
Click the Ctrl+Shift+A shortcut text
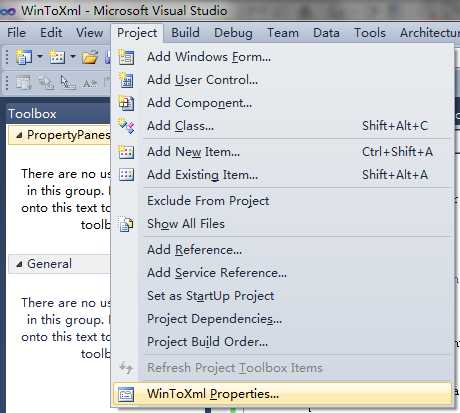[397, 152]
